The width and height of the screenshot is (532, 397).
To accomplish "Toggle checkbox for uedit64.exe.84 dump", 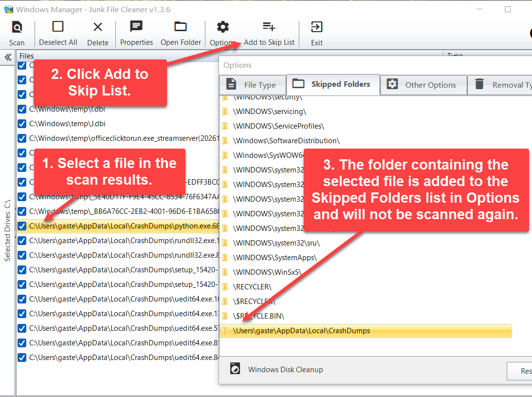I will (22, 358).
